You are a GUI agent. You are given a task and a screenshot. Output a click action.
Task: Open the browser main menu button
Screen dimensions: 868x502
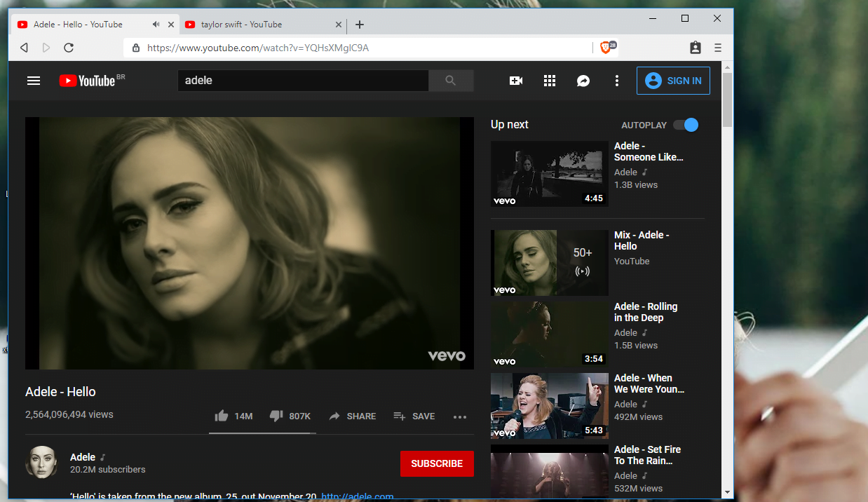tap(717, 48)
